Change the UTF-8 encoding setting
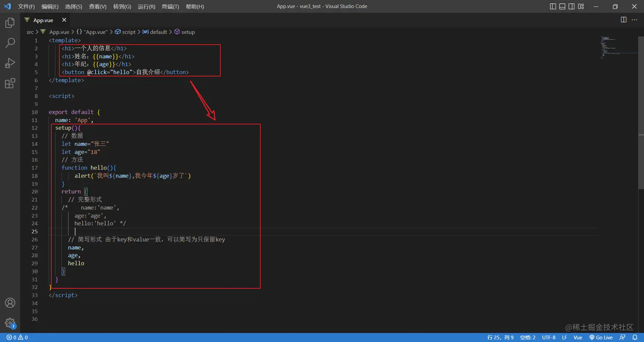Screen dimensions: 644x342 pyautogui.click(x=549, y=337)
